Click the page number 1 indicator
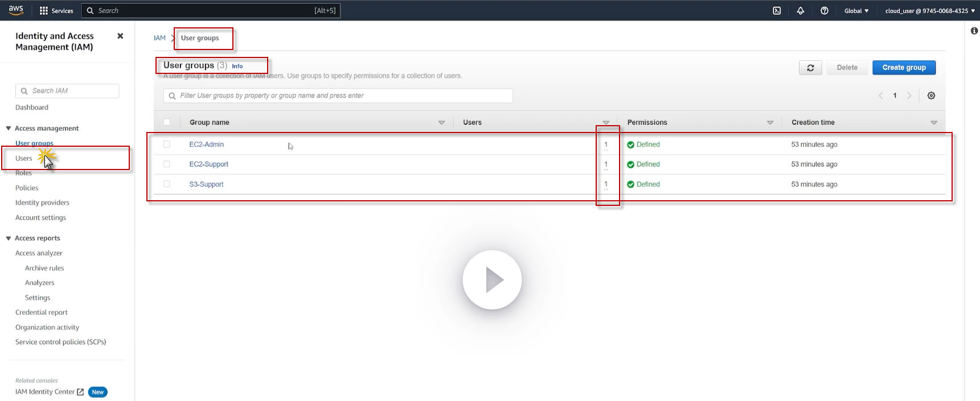The width and height of the screenshot is (980, 401). [x=895, y=96]
